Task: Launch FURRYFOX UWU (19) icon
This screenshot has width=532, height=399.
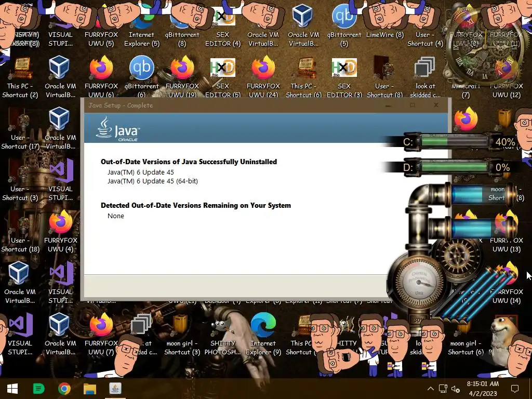Action: tap(182, 78)
